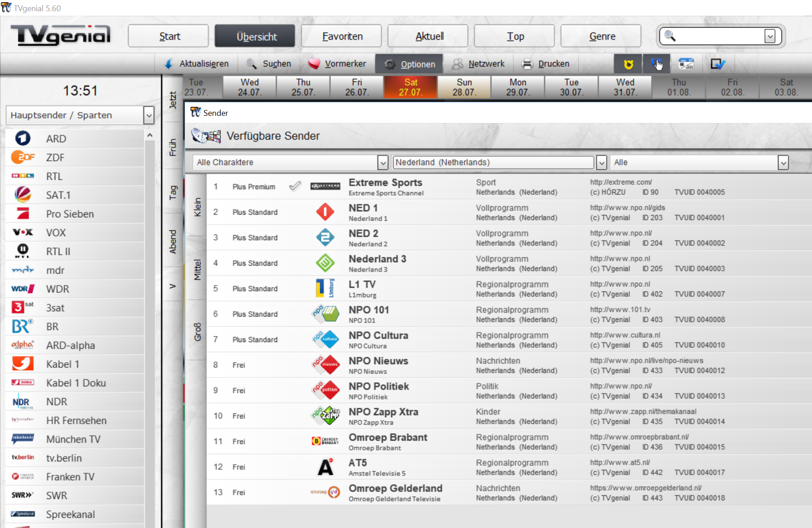
Task: Click the AT5 channel logo
Action: click(326, 466)
